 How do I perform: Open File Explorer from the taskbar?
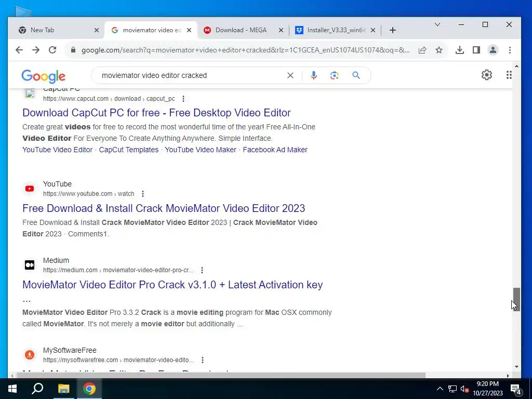[63, 389]
